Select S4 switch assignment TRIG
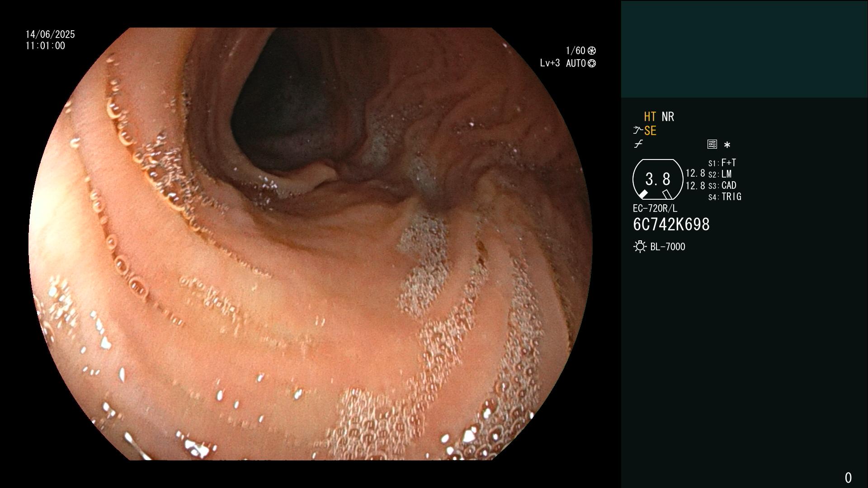The width and height of the screenshot is (868, 488). pos(725,197)
